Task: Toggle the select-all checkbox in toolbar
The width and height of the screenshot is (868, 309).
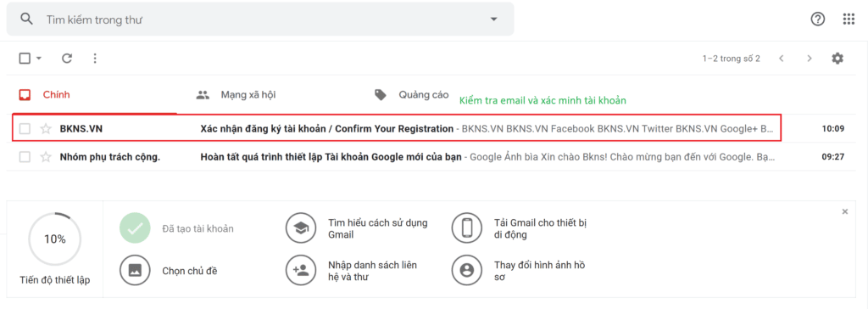Action: tap(25, 59)
